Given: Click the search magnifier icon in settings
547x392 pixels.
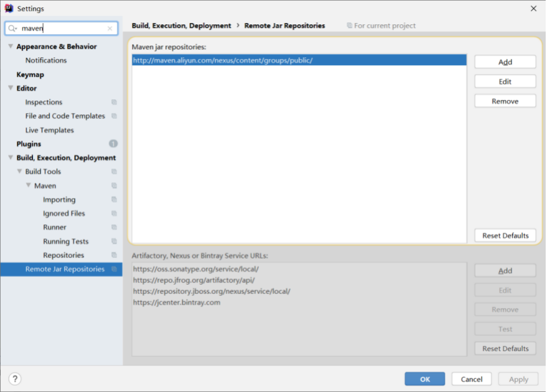Looking at the screenshot, I should click(12, 28).
